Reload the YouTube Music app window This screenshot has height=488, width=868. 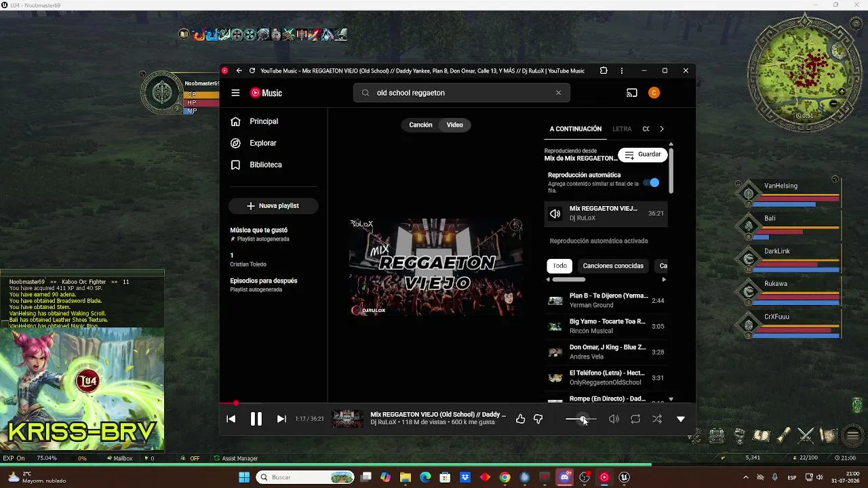click(x=252, y=70)
